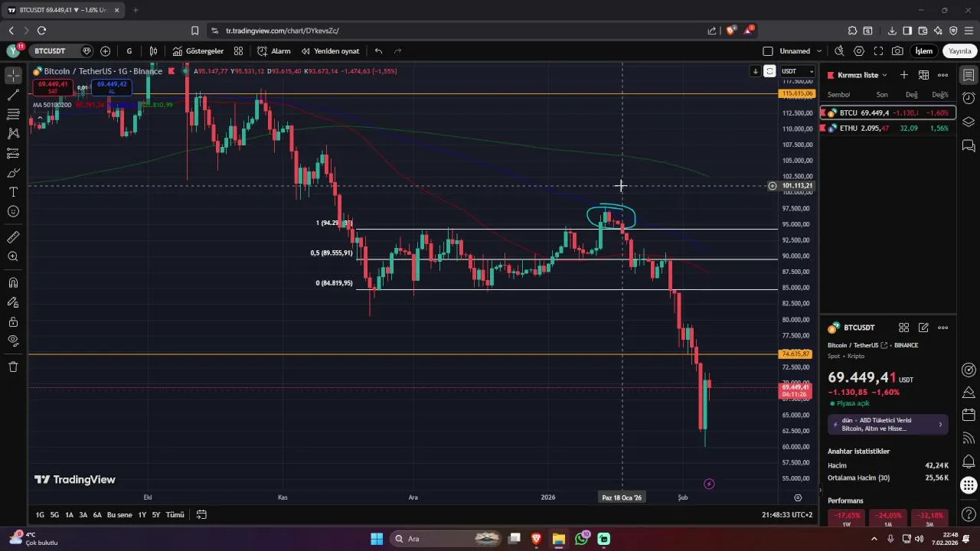
Task: Undo the last chart action
Action: pyautogui.click(x=378, y=51)
